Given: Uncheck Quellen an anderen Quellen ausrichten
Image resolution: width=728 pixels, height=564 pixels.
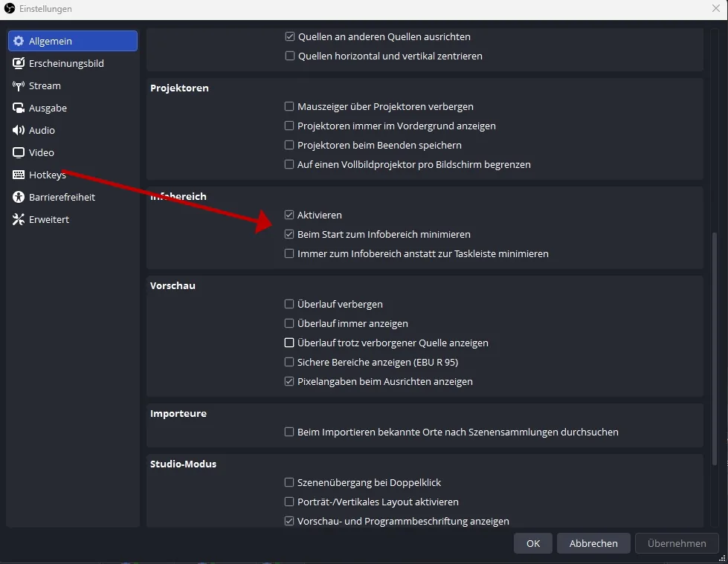Looking at the screenshot, I should pos(290,36).
